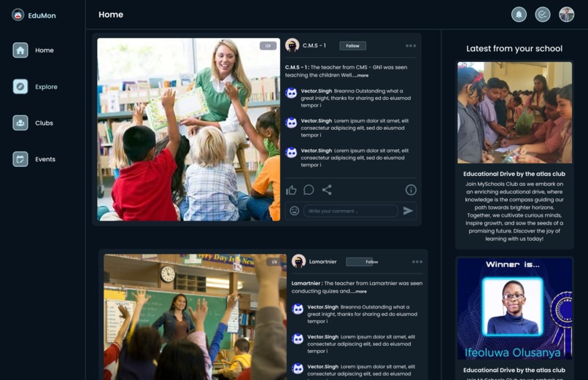This screenshot has width=588, height=380.
Task: Open more options for Lamartnier post
Action: (417, 262)
